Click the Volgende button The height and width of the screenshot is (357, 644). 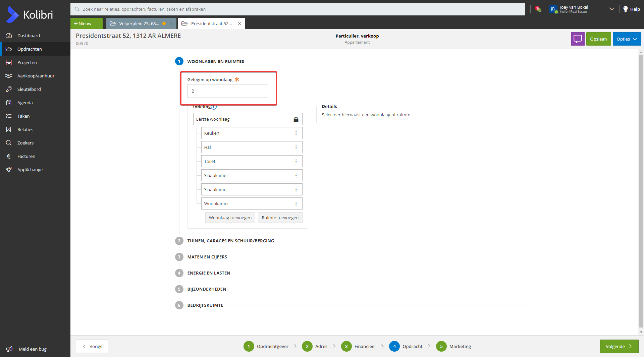619,346
